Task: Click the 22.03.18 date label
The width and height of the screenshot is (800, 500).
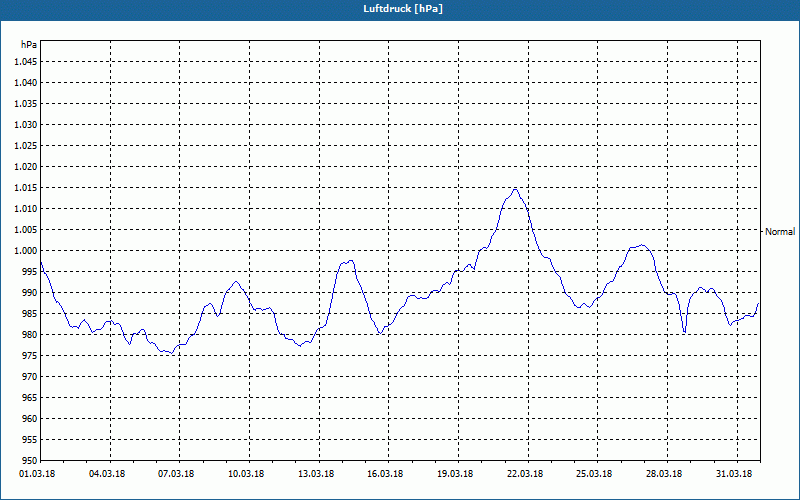Action: 524,473
